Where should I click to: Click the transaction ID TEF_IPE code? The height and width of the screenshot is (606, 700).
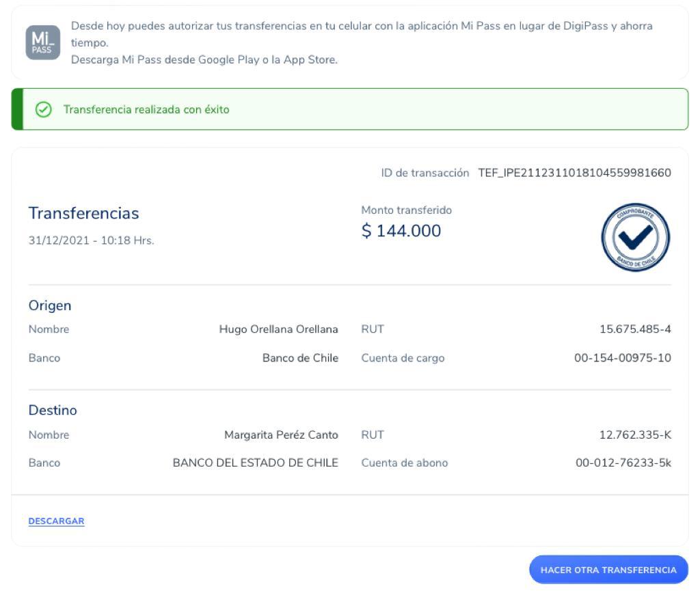coord(574,173)
